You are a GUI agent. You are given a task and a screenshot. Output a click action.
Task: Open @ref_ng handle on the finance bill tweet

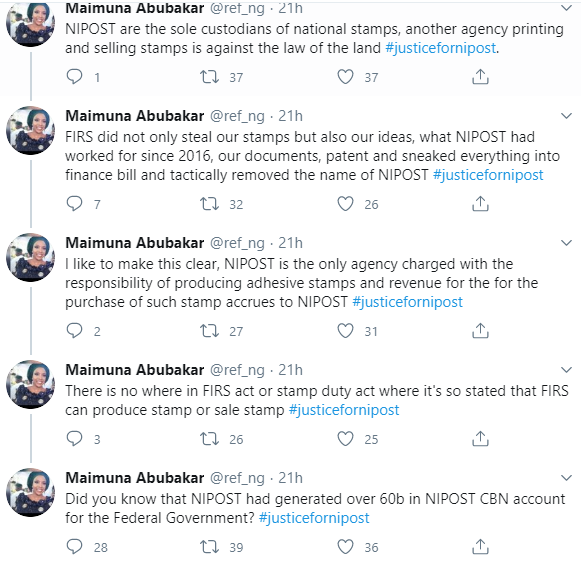tap(237, 116)
